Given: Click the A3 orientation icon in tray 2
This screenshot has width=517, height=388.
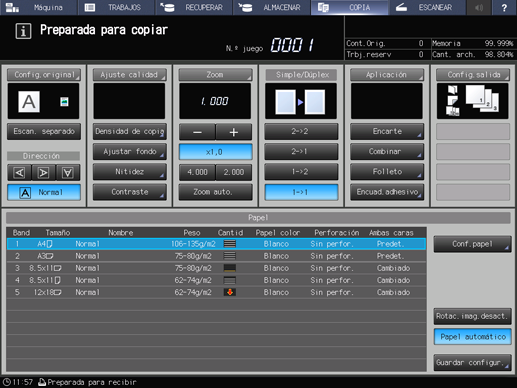Looking at the screenshot, I should point(50,256).
